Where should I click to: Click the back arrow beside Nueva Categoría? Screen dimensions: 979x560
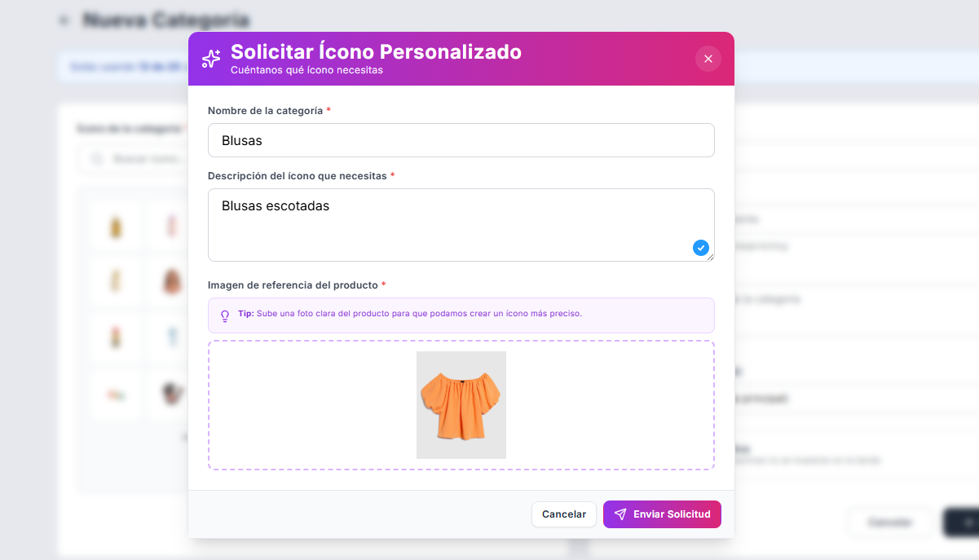tap(64, 20)
